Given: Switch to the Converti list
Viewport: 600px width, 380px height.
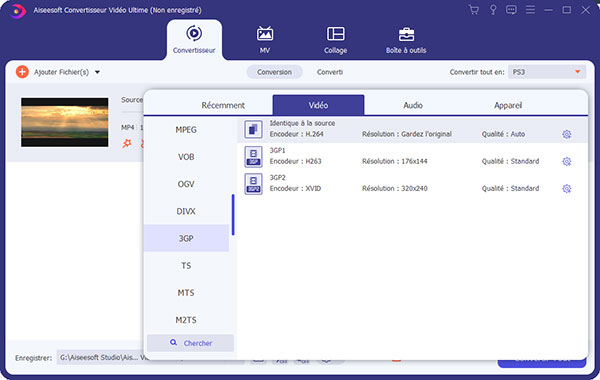Looking at the screenshot, I should click(329, 72).
